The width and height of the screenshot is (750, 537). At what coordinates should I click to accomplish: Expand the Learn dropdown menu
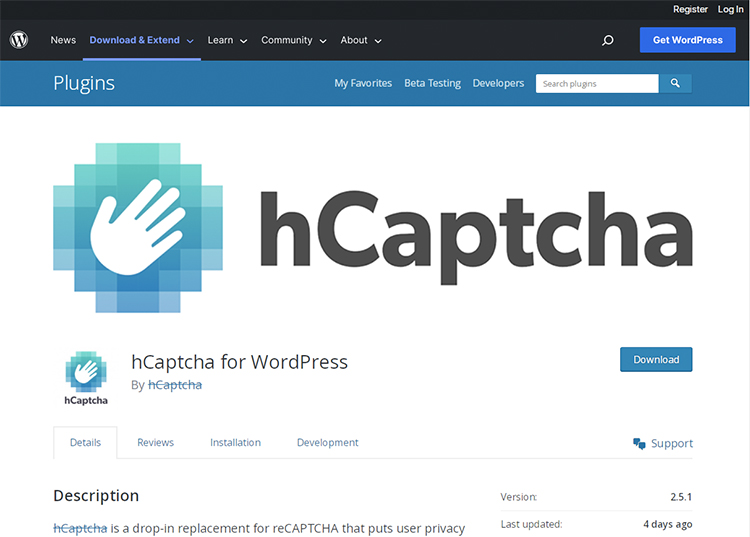pyautogui.click(x=227, y=40)
